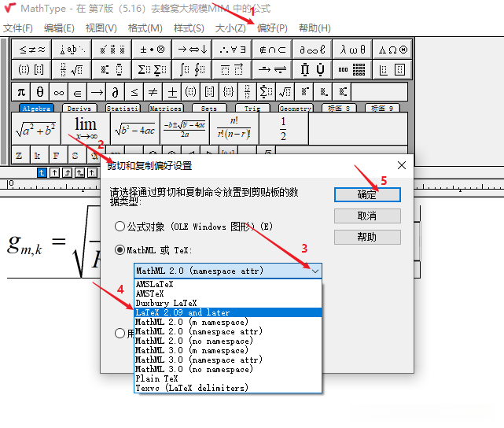Image resolution: width=504 pixels, height=428 pixels.
Task: Open the embellishments palette
Action: 112,50
